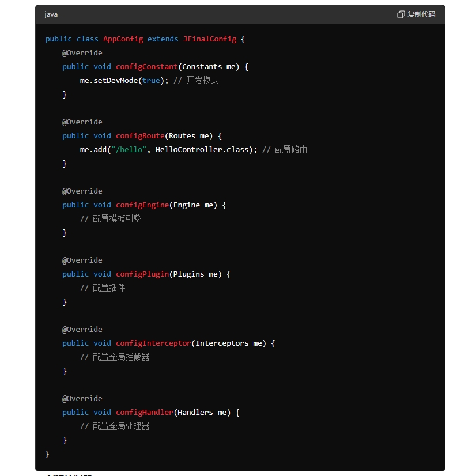The image size is (476, 476).
Task: Click 'configRoute' method name
Action: (140, 136)
